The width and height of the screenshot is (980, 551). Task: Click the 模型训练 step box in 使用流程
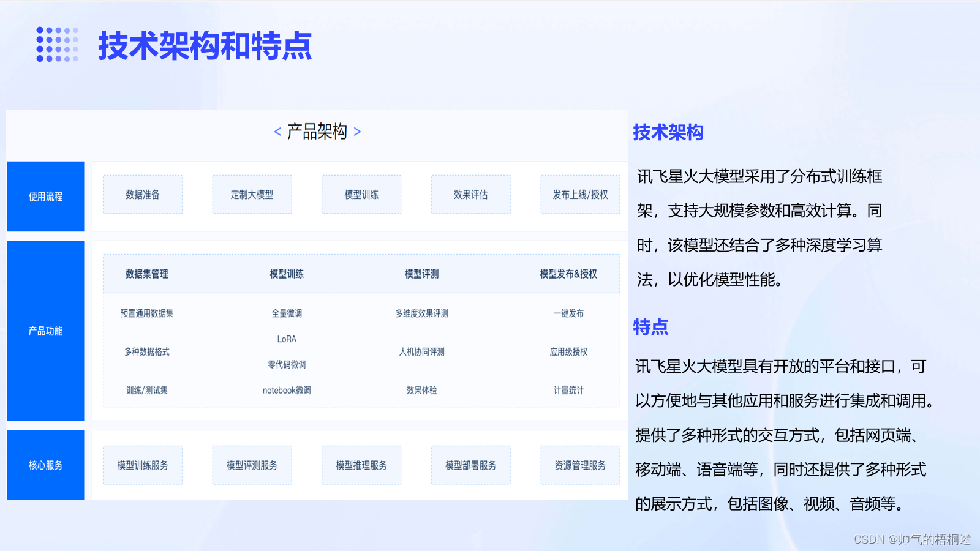pyautogui.click(x=361, y=195)
